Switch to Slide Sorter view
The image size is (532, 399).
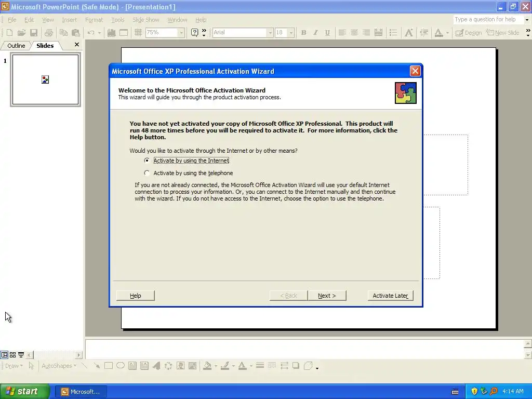(12, 355)
